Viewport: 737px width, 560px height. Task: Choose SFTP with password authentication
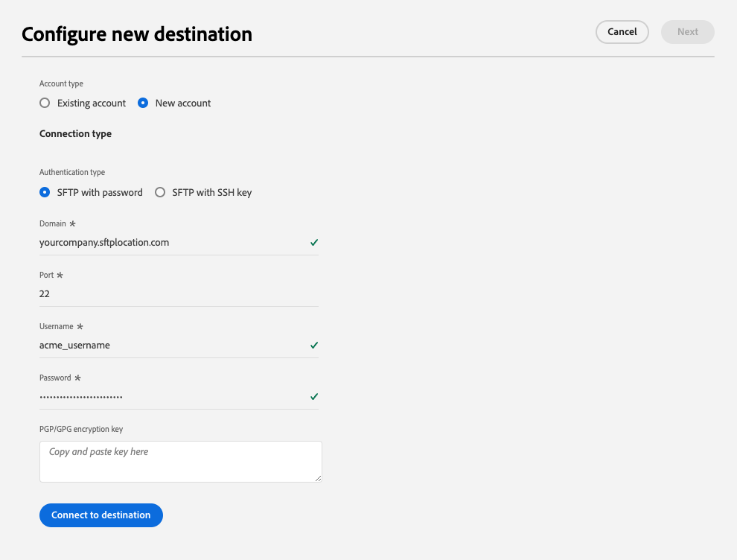[x=45, y=192]
